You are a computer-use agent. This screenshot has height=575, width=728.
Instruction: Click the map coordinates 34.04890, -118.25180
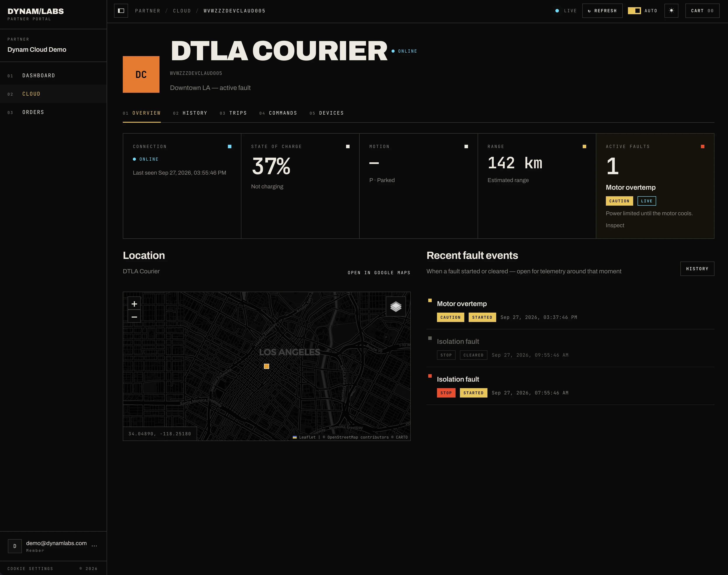click(x=160, y=434)
